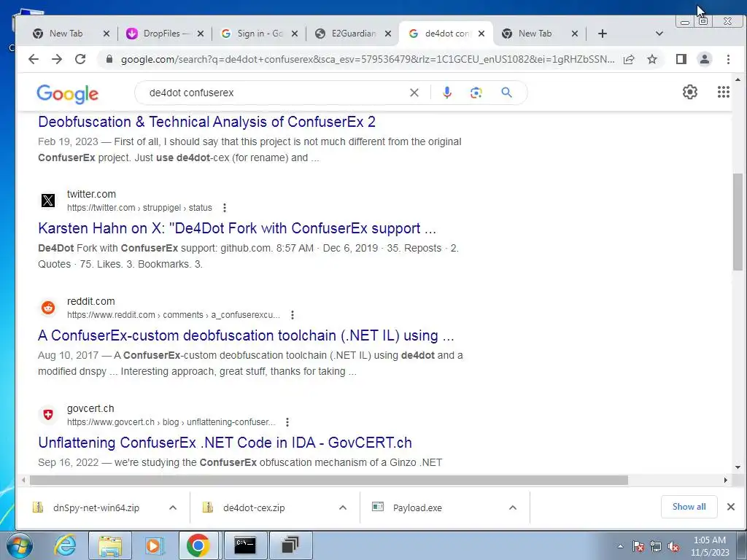Viewport: 747px width, 560px height.
Task: Click the network status tray icon
Action: [656, 547]
